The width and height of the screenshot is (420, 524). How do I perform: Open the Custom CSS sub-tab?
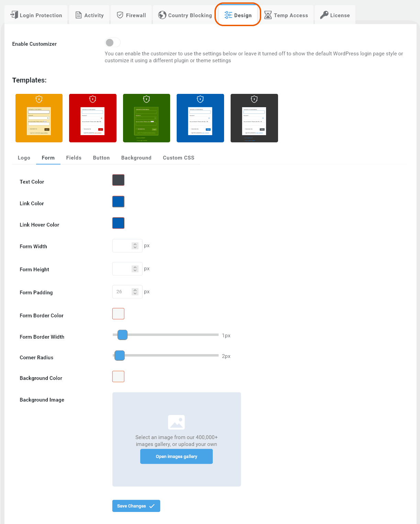tap(178, 158)
